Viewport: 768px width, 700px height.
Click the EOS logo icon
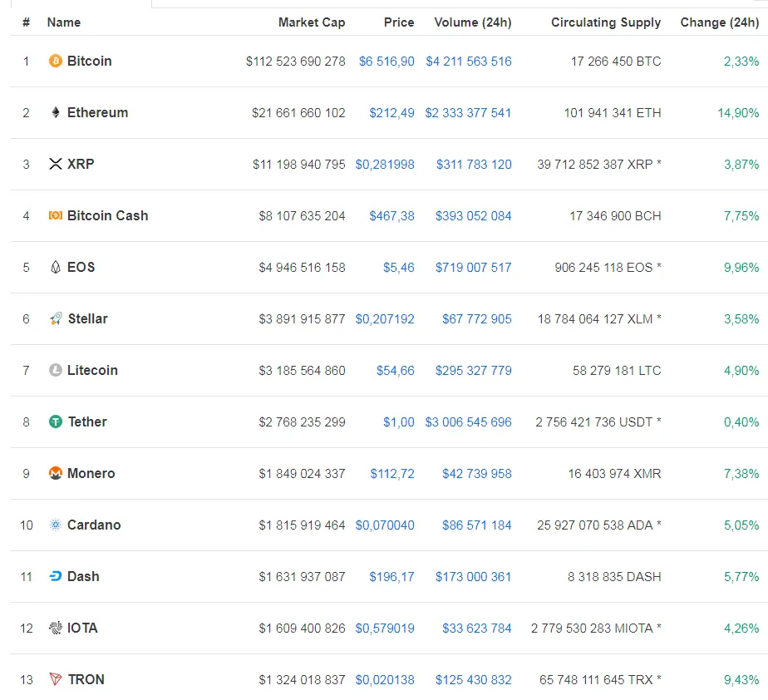56,267
